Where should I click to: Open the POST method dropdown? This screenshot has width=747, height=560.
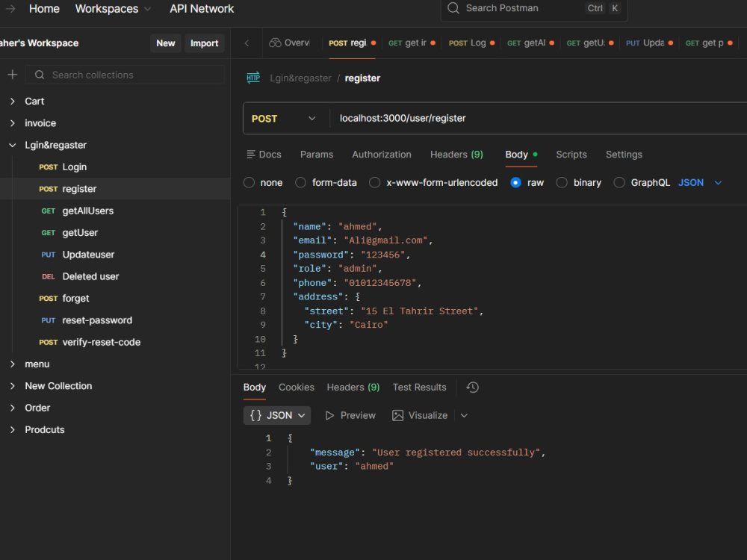pos(284,118)
